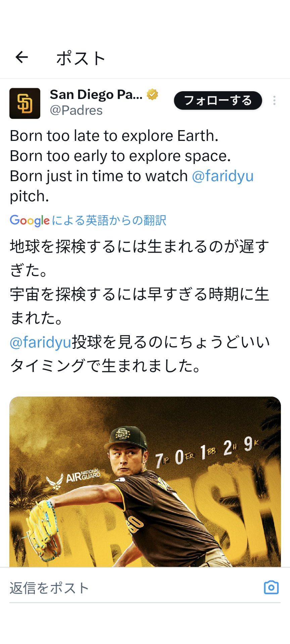Tap the camera icon in reply bar
This screenshot has width=290, height=644.
coord(271,587)
